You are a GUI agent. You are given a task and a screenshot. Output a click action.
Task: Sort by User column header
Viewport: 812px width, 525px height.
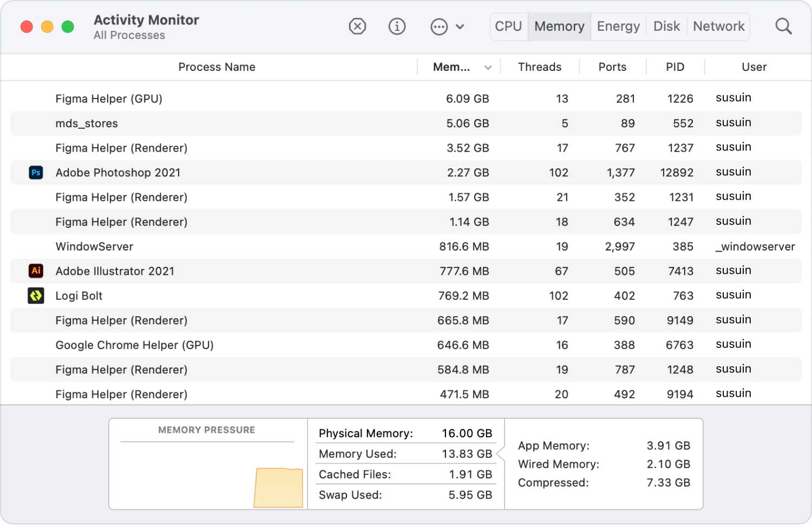click(754, 67)
